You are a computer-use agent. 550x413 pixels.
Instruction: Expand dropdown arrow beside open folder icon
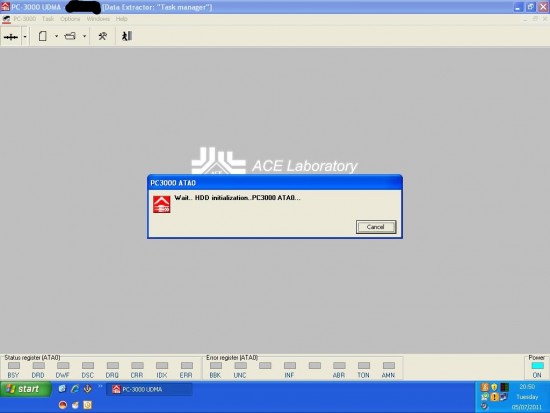84,36
